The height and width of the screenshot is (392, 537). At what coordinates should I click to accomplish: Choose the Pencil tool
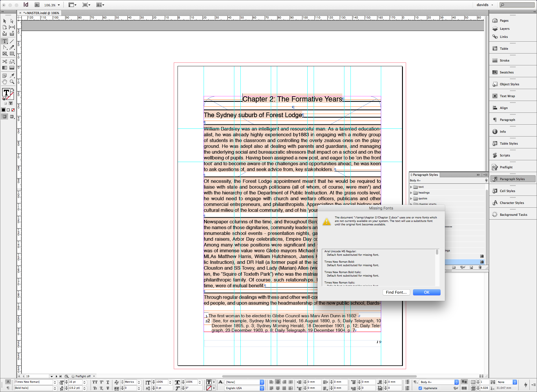tap(12, 47)
